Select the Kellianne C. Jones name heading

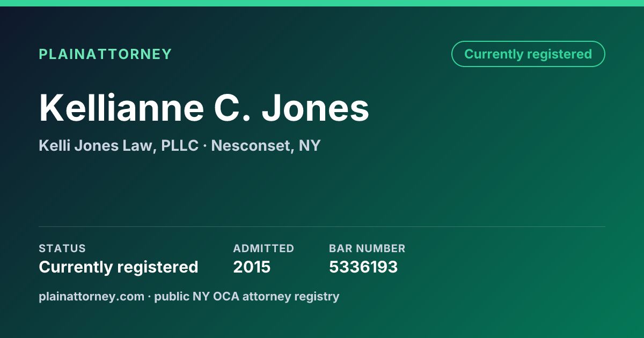[x=204, y=108]
